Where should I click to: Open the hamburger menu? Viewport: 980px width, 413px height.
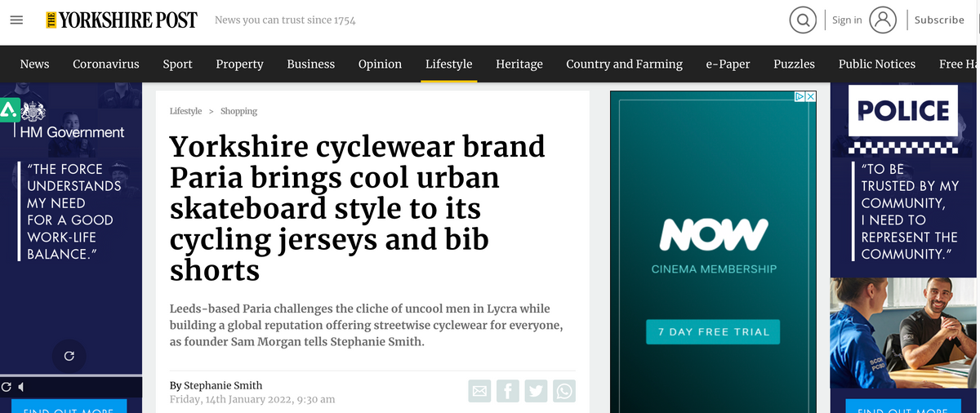pyautogui.click(x=16, y=20)
